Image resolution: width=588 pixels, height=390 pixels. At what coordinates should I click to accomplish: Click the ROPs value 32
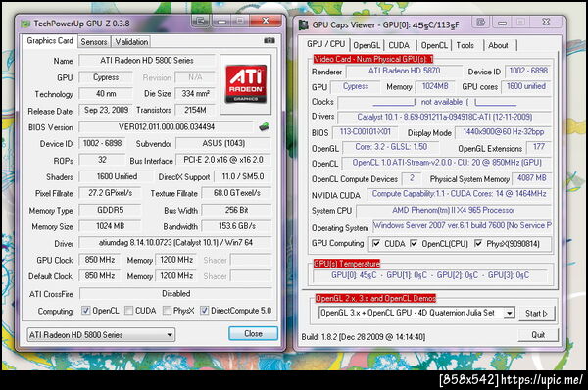[x=102, y=160]
